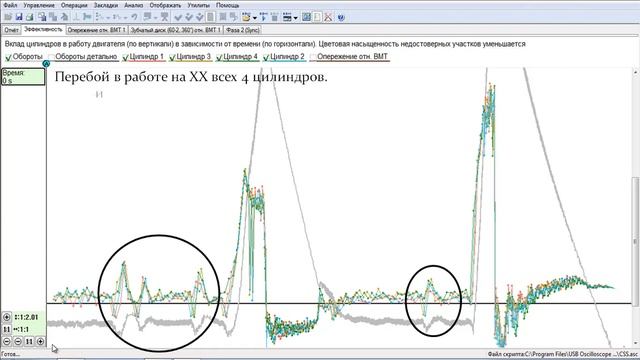Toggle the Цилиндр 2 checkbox
The image size is (640, 360).
pyautogui.click(x=266, y=57)
